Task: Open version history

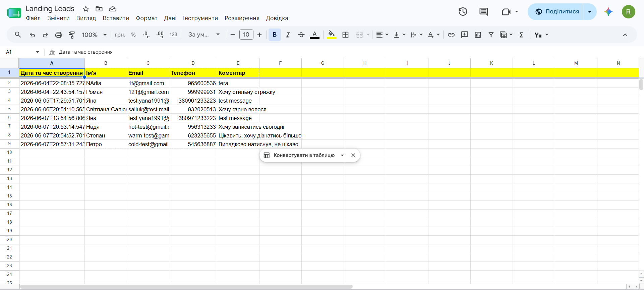Action: [x=463, y=12]
